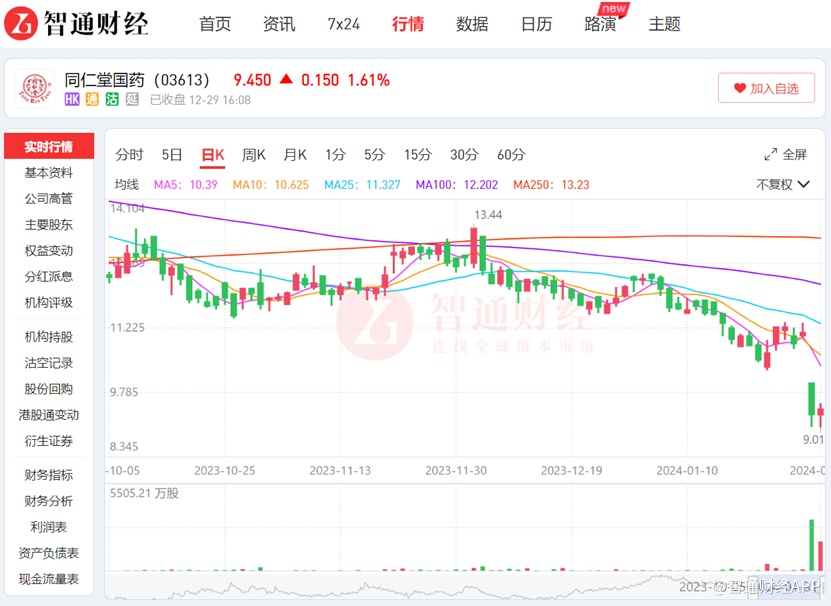Open 主要股东 in the sidebar
831x606 pixels.
coord(49,225)
